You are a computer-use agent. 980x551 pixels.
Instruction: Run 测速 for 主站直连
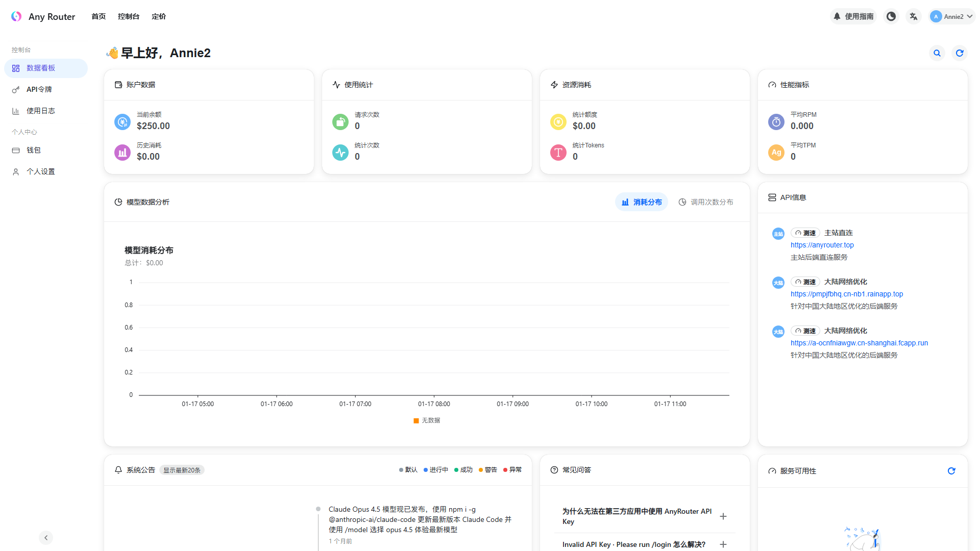(x=805, y=233)
